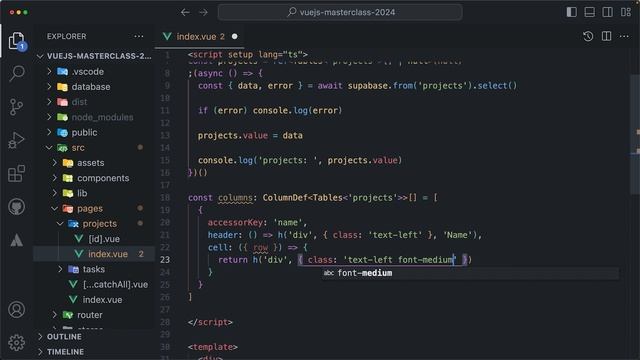Expand the tasks folder
Image resolution: width=640 pixels, height=360 pixels.
(94, 269)
